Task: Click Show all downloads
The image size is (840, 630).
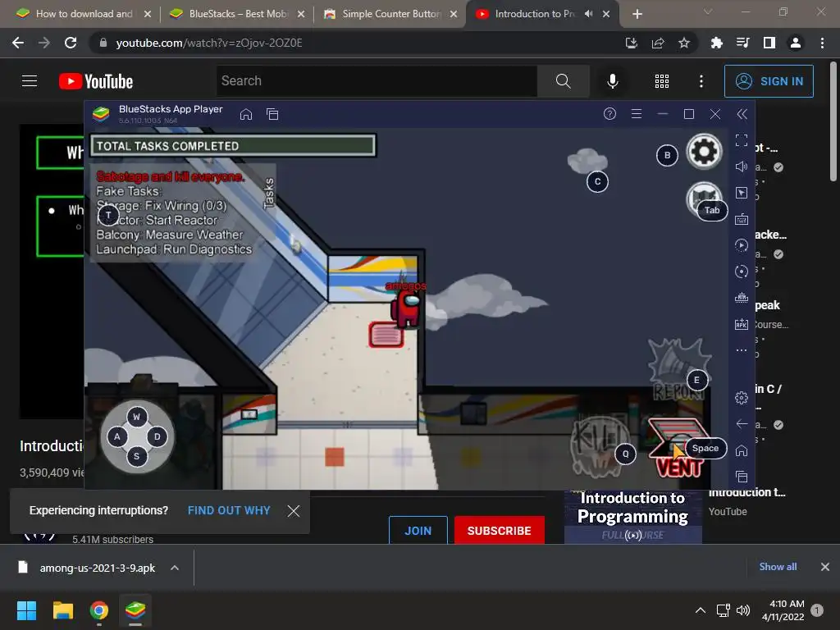Action: (778, 567)
